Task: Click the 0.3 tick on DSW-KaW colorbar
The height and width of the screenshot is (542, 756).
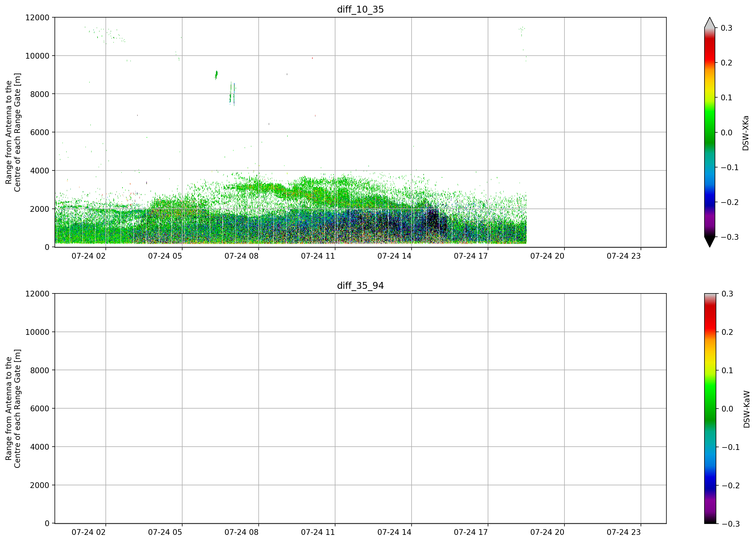Action: 727,294
